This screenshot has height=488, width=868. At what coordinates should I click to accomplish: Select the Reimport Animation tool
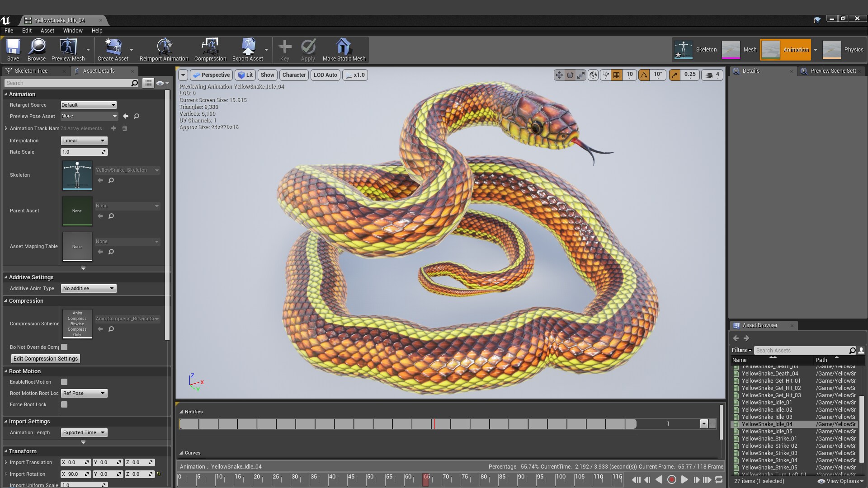pyautogui.click(x=164, y=50)
